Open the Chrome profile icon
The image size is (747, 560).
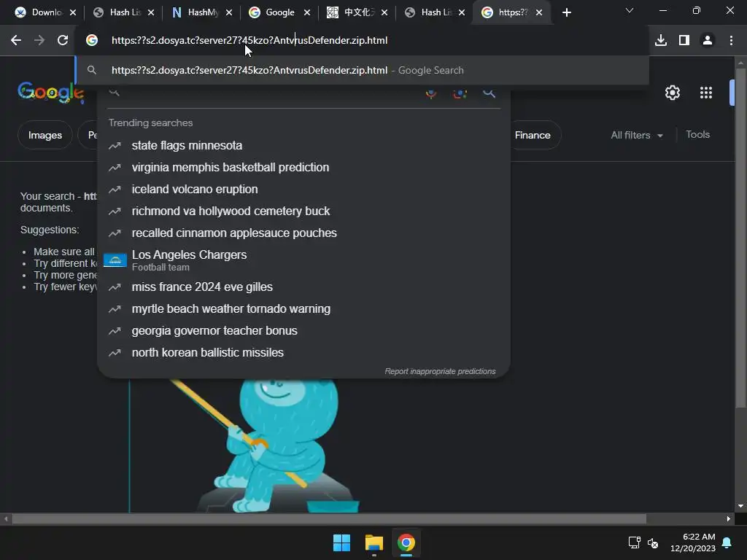708,41
